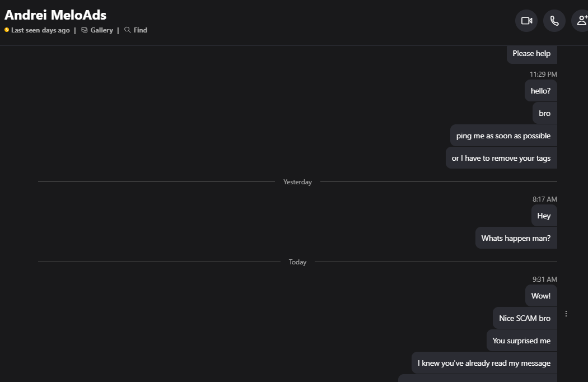Add people to the conversation
This screenshot has width=588, height=382.
[581, 21]
